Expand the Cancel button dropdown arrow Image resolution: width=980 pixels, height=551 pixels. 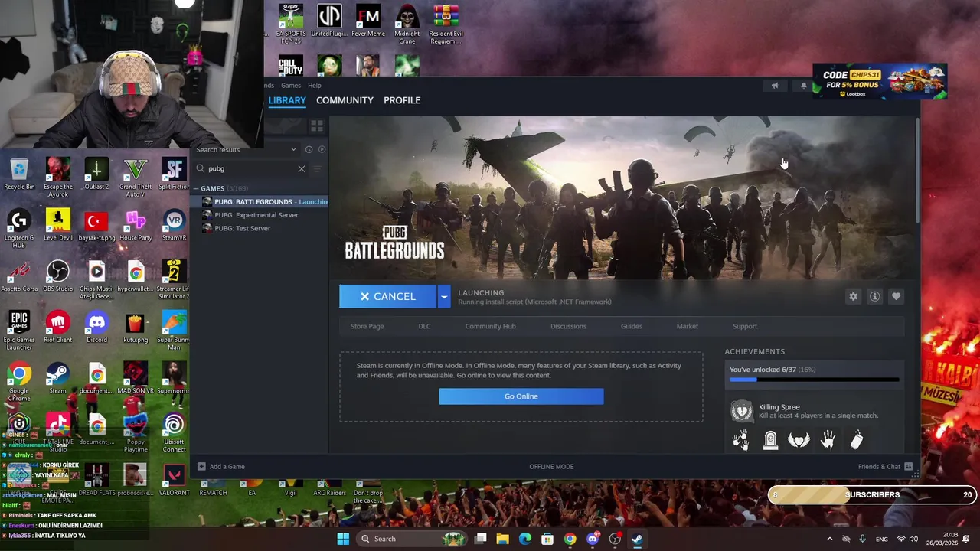pyautogui.click(x=444, y=296)
